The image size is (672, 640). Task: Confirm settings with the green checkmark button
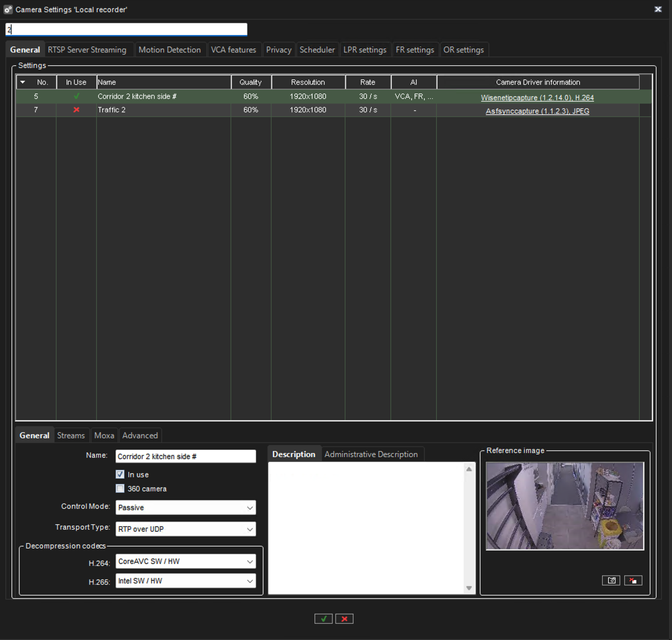(323, 618)
